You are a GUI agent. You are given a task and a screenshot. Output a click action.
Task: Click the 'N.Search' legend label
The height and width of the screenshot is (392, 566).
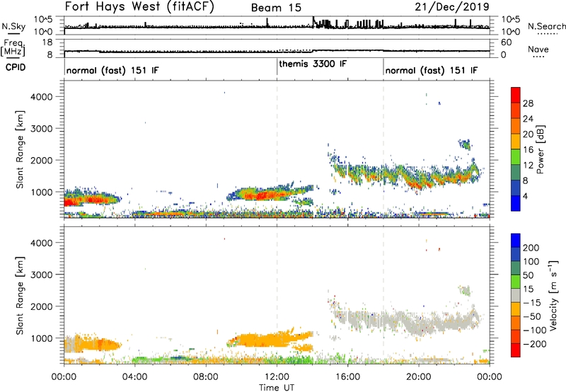coord(546,26)
